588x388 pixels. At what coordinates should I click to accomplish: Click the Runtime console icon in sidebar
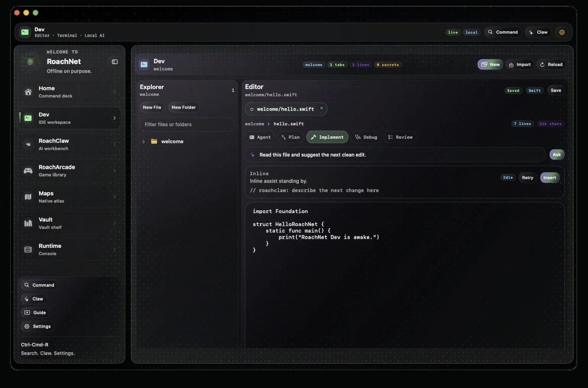28,250
